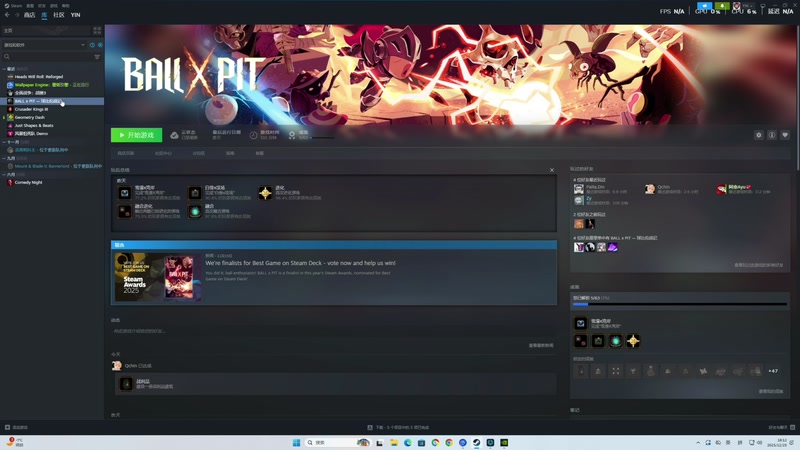Open Qchin friend avatar in friends panel

click(x=649, y=189)
